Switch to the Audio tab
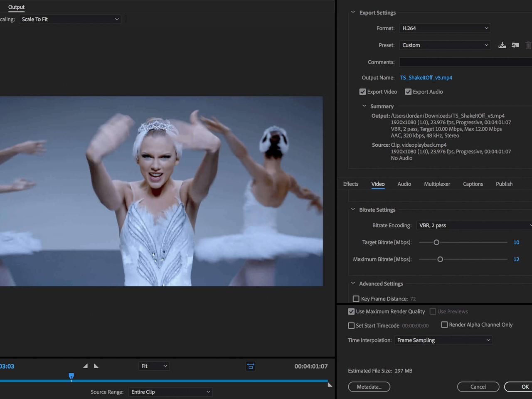532x399 pixels. (x=404, y=184)
